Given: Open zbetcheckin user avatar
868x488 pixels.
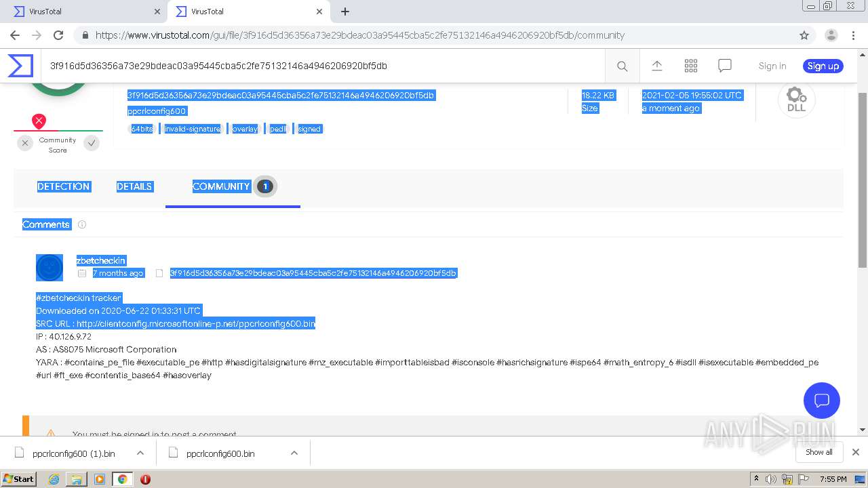Looking at the screenshot, I should 50,268.
